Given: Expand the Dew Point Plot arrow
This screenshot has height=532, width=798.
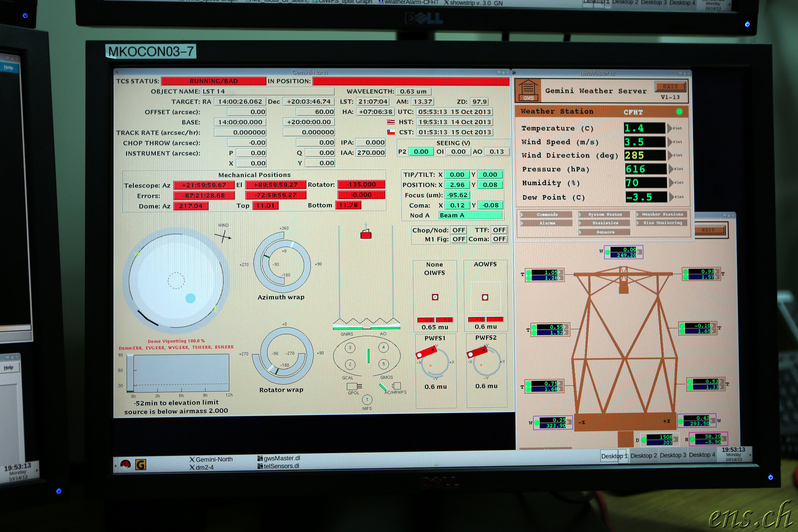Looking at the screenshot, I should [x=672, y=197].
